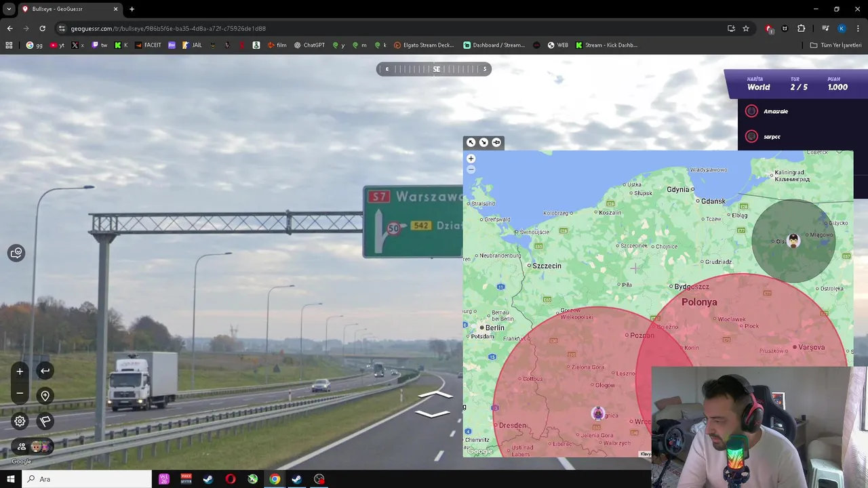This screenshot has width=868, height=488.
Task: Click Bydgoszcz label on the map
Action: (x=692, y=287)
